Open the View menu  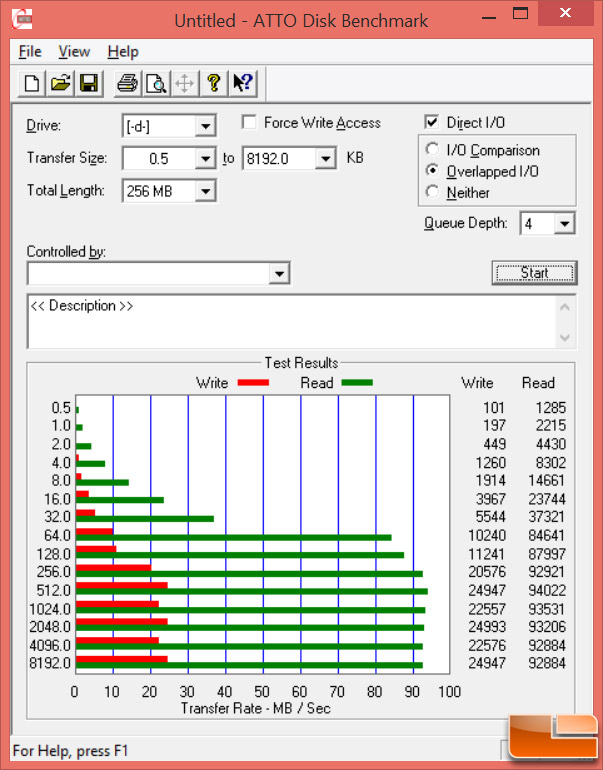pos(74,51)
